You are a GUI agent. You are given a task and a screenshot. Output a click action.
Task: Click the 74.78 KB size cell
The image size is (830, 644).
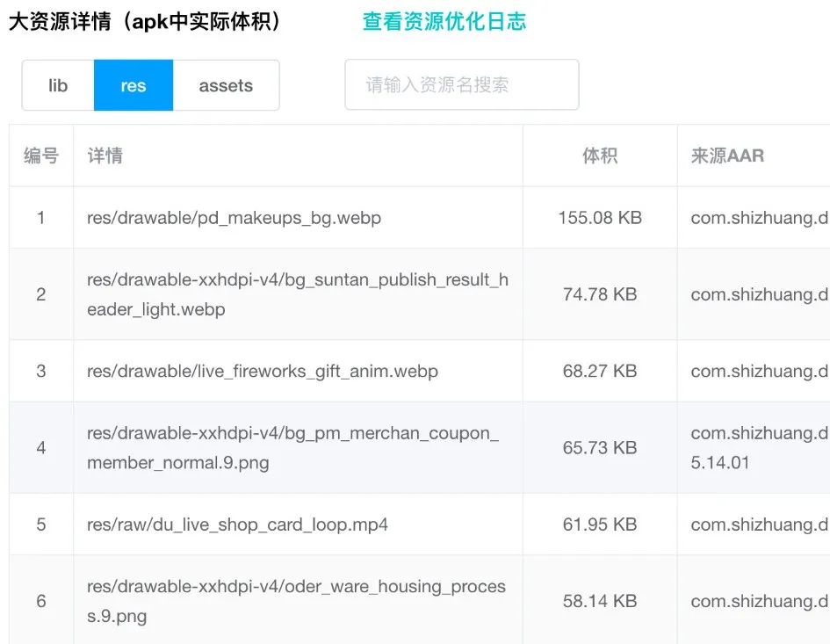[600, 294]
